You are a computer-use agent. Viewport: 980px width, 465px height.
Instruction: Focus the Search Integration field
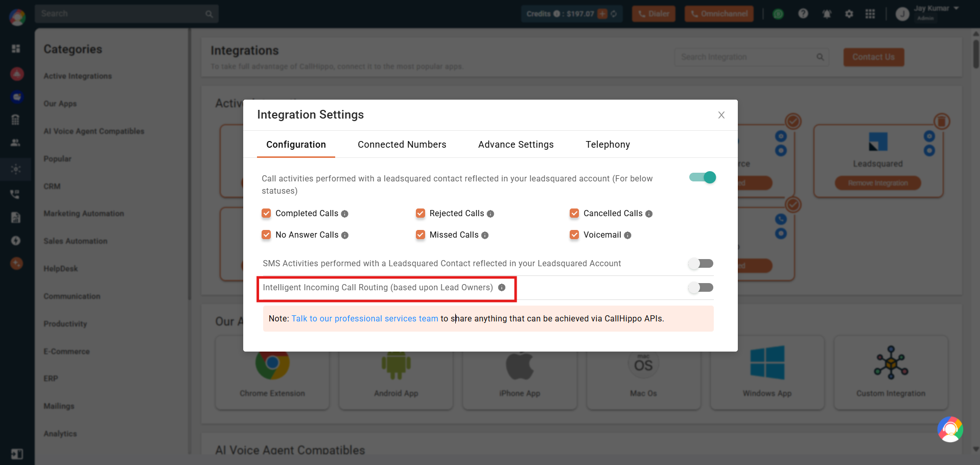[752, 57]
